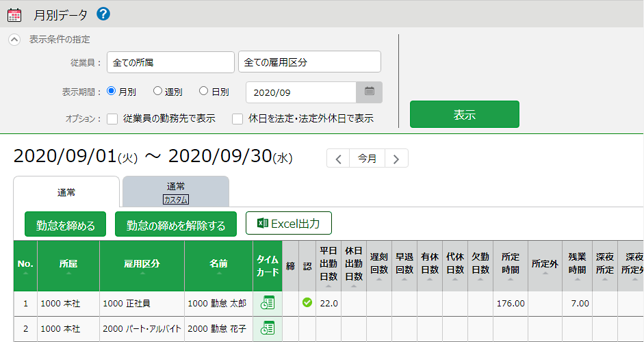Click 1000 本社 in row 1
This screenshot has height=342, width=644.
coord(60,304)
